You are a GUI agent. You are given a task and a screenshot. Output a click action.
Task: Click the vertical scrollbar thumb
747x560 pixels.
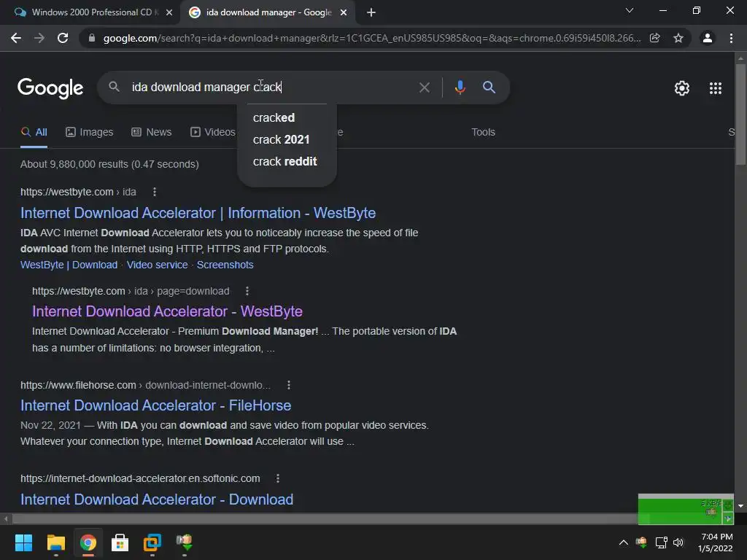pos(740,114)
